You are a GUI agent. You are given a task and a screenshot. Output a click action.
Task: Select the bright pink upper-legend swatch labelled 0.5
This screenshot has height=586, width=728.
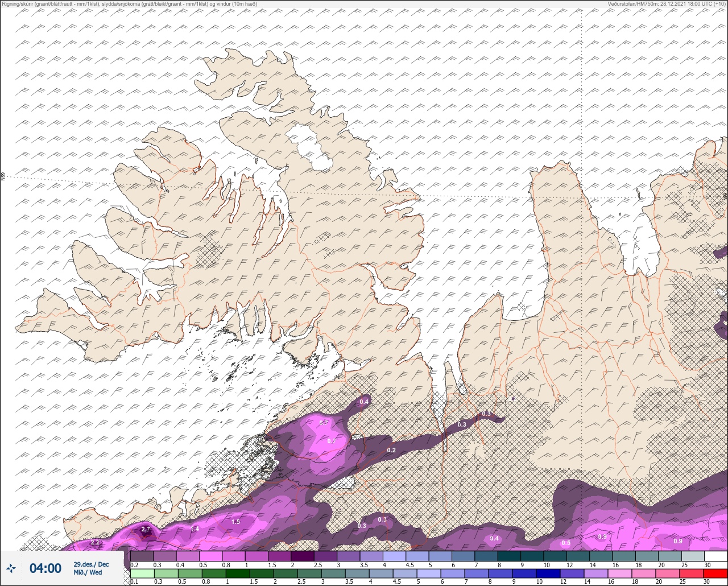[x=211, y=556]
